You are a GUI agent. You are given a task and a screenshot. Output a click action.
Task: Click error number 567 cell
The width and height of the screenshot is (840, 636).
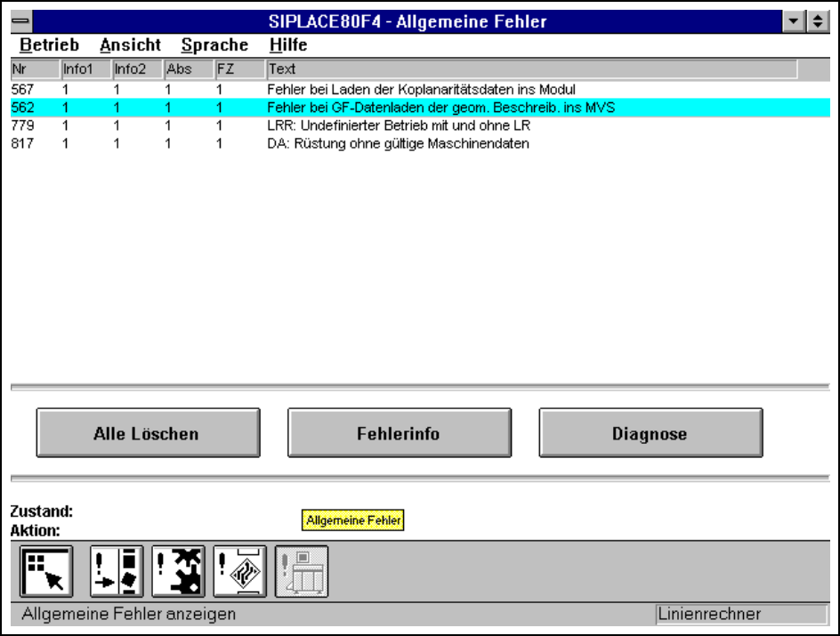tap(22, 90)
